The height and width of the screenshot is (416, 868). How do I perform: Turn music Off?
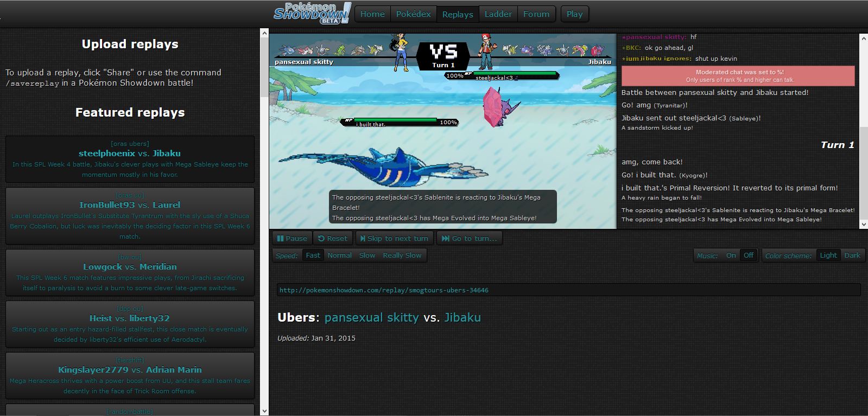(749, 255)
